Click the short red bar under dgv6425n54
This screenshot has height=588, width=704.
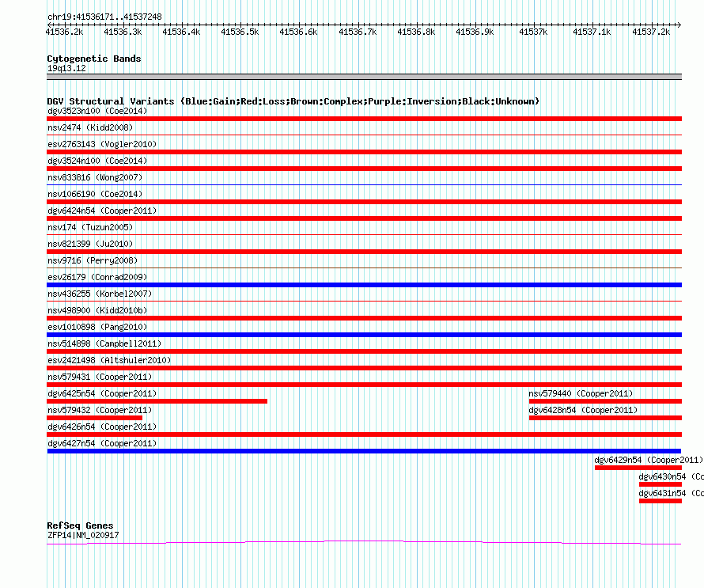pos(157,401)
